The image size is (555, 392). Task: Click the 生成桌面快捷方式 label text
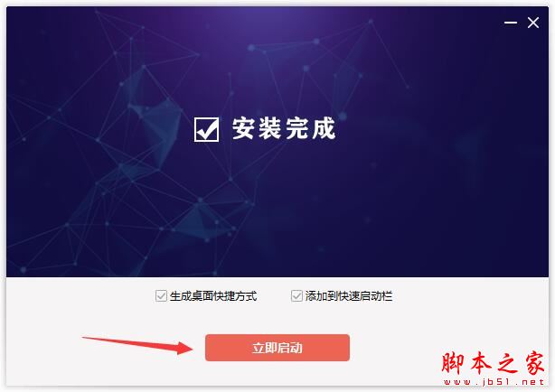click(x=213, y=296)
